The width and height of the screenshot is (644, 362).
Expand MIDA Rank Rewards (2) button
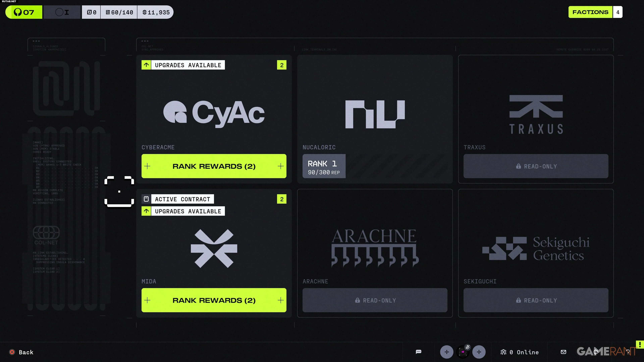pos(214,300)
